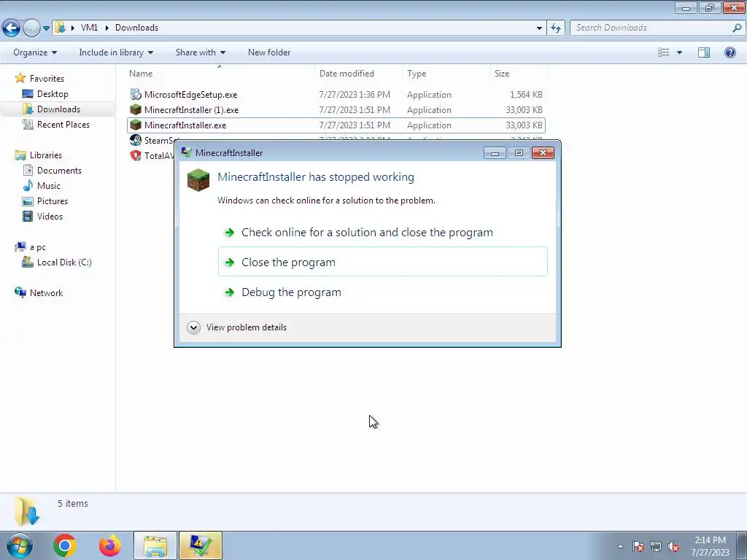The height and width of the screenshot is (560, 747).
Task: Choose Debug the program
Action: point(382,292)
